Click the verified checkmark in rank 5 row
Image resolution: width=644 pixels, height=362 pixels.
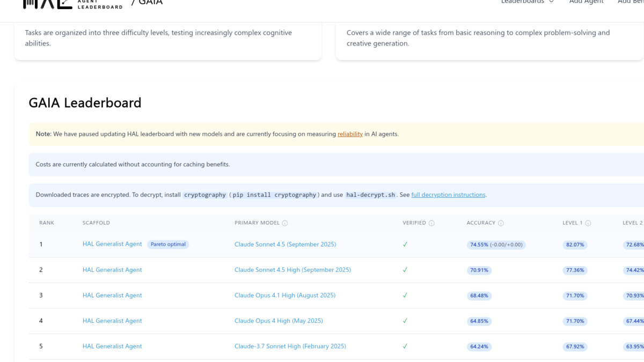click(405, 346)
